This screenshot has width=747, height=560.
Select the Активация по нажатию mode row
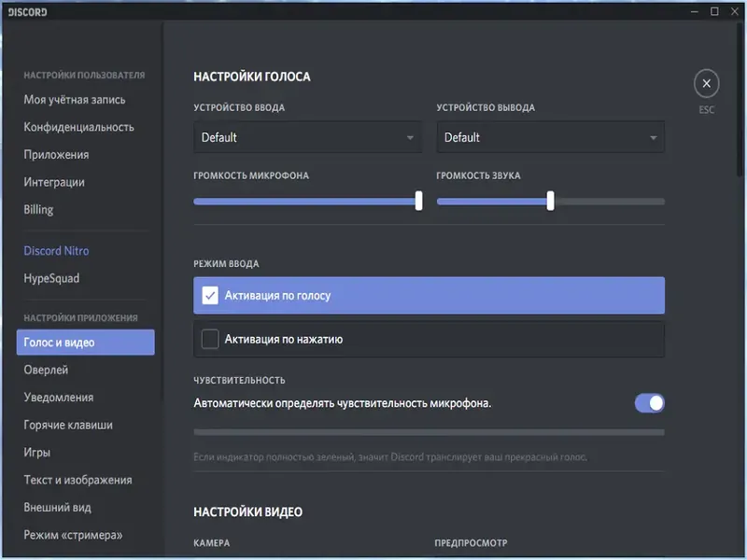coord(429,339)
